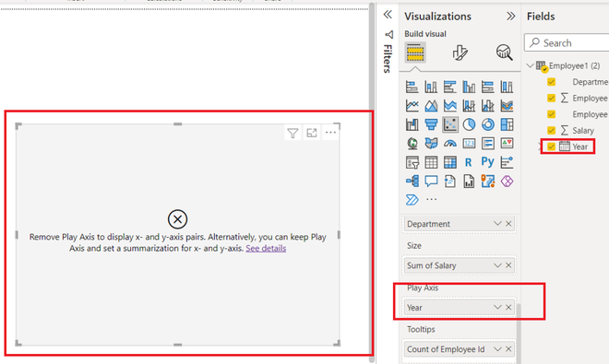Select the Donut chart visualization icon

click(x=488, y=124)
